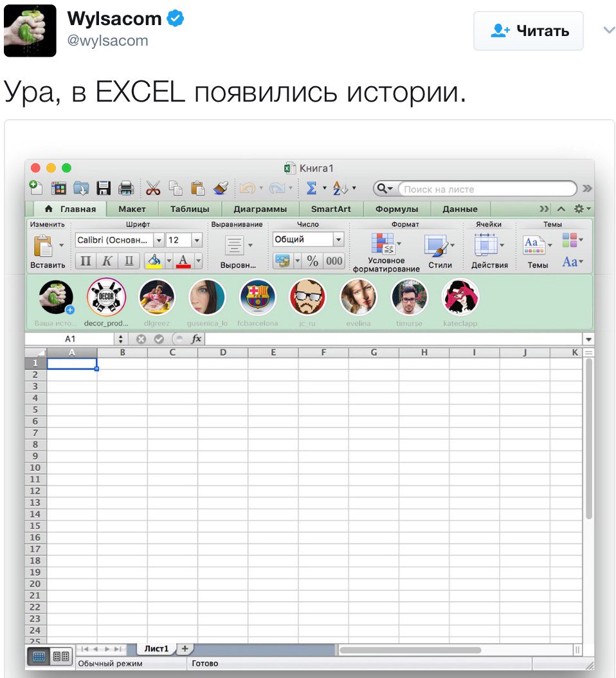Cut selection with scissors icon
Image resolution: width=616 pixels, height=678 pixels.
(153, 188)
